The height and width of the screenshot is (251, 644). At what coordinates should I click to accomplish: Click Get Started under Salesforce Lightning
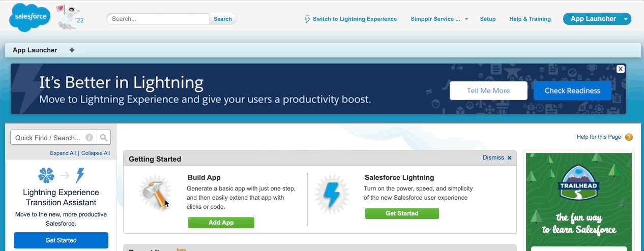click(x=402, y=213)
